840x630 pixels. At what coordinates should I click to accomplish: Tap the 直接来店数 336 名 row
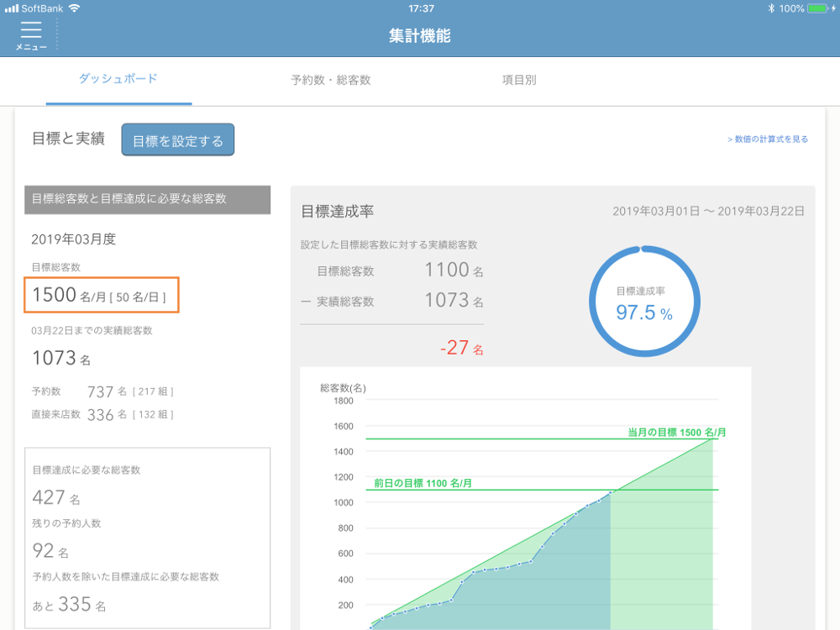coord(102,414)
